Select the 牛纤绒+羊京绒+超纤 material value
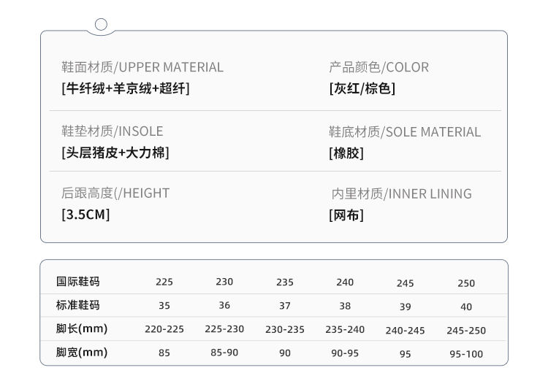 point(126,89)
